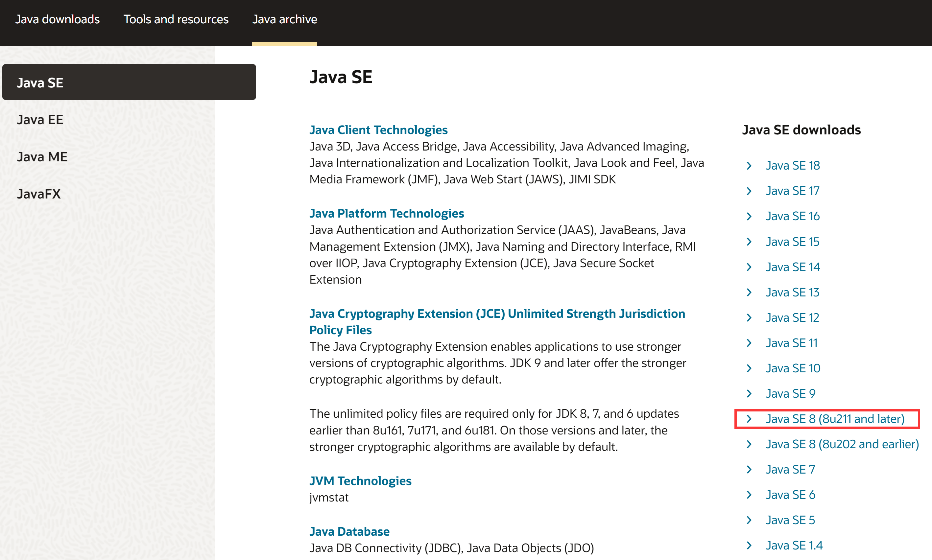Select the Java archive tab

tap(285, 19)
